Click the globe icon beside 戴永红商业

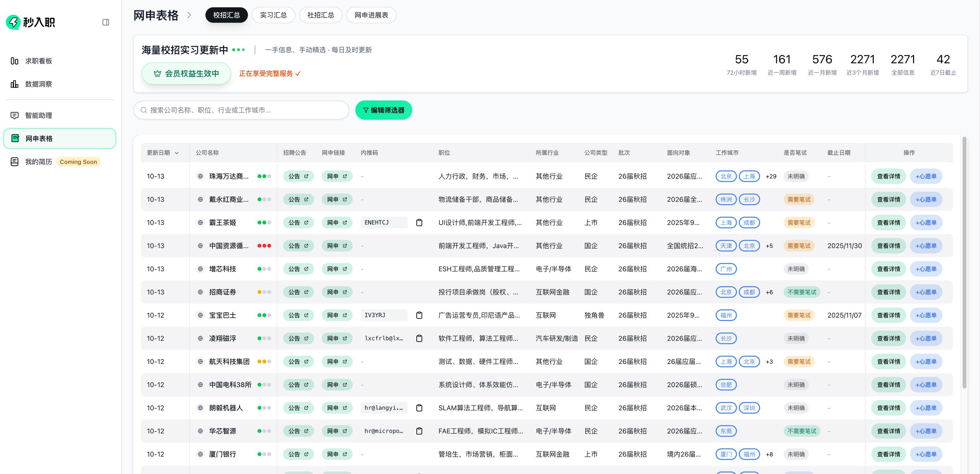[200, 199]
